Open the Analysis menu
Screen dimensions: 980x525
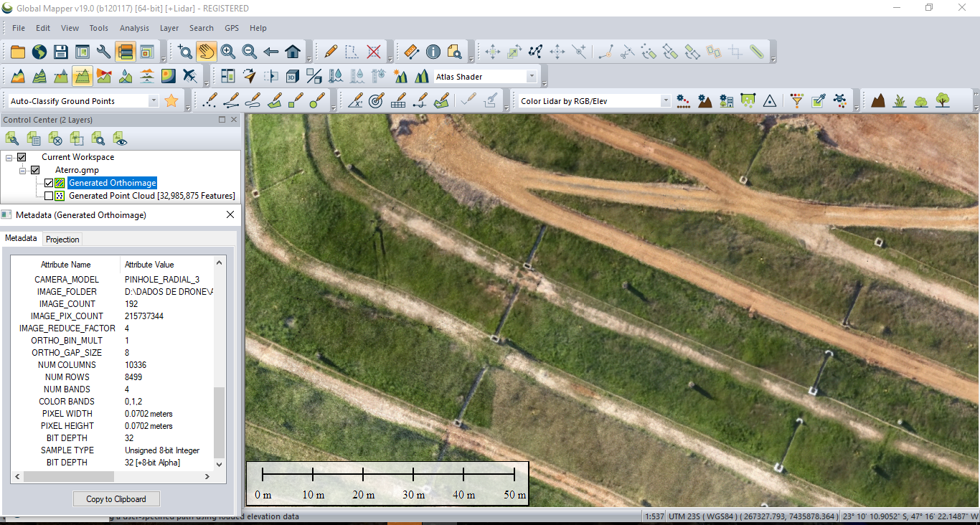135,28
